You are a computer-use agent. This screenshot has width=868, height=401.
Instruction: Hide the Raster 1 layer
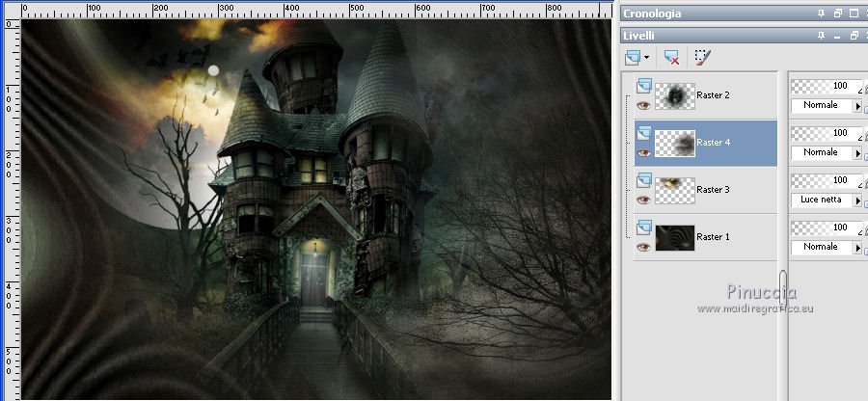point(643,247)
